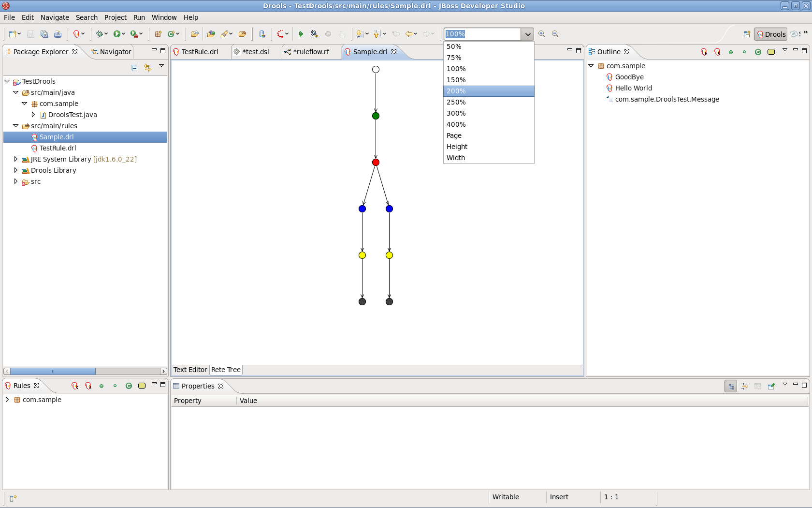Switch to the Text Editor bottom tab
812x508 pixels.
[x=190, y=370]
